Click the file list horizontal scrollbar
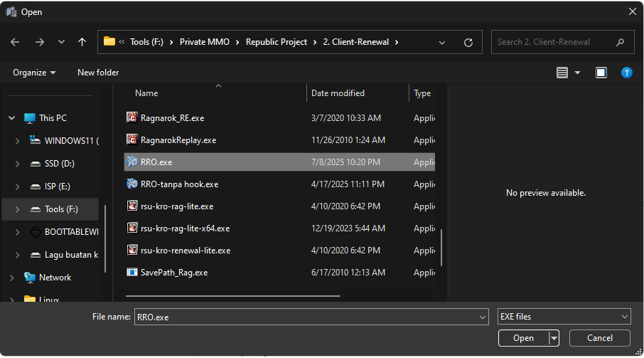Viewport: 644px width, 358px height. pyautogui.click(x=233, y=295)
